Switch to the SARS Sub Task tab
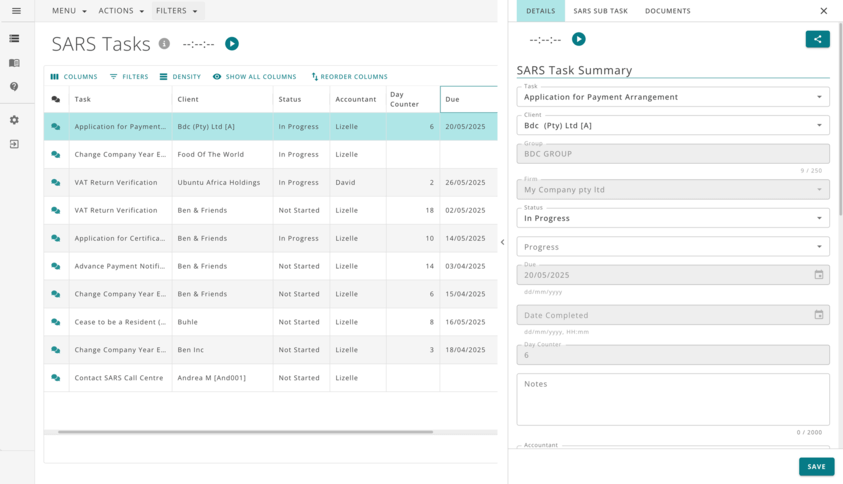The height and width of the screenshot is (484, 843). pos(600,11)
